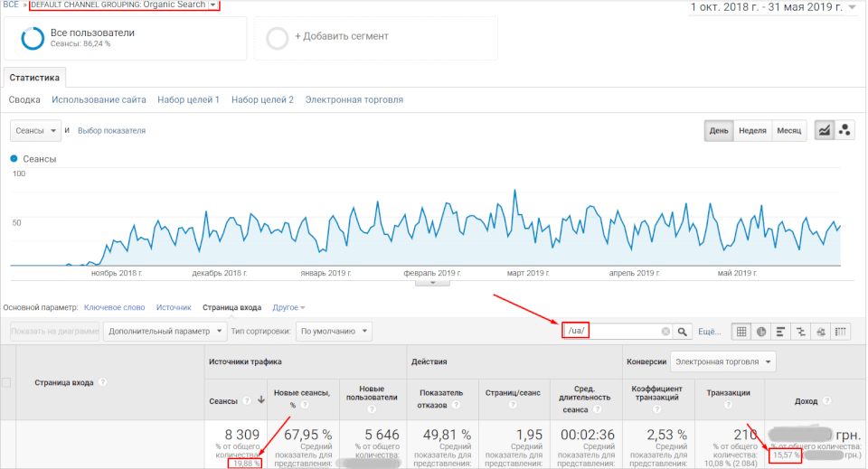Switch to Электронная торговля tab
This screenshot has width=868, height=469.
(354, 99)
